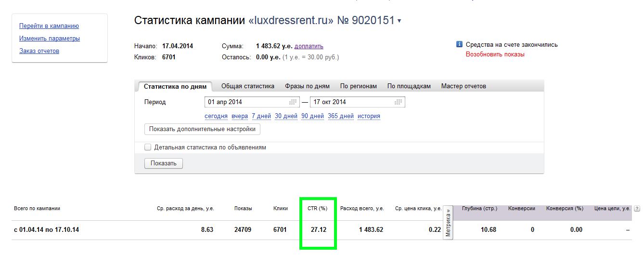Click the Расход всего column header
Screen dimensions: 644x255
(x=362, y=209)
